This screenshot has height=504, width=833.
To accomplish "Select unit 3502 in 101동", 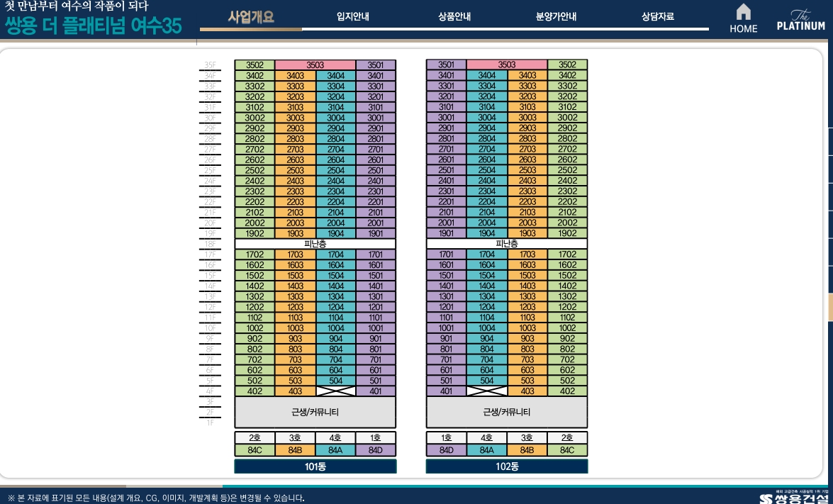I will [255, 65].
